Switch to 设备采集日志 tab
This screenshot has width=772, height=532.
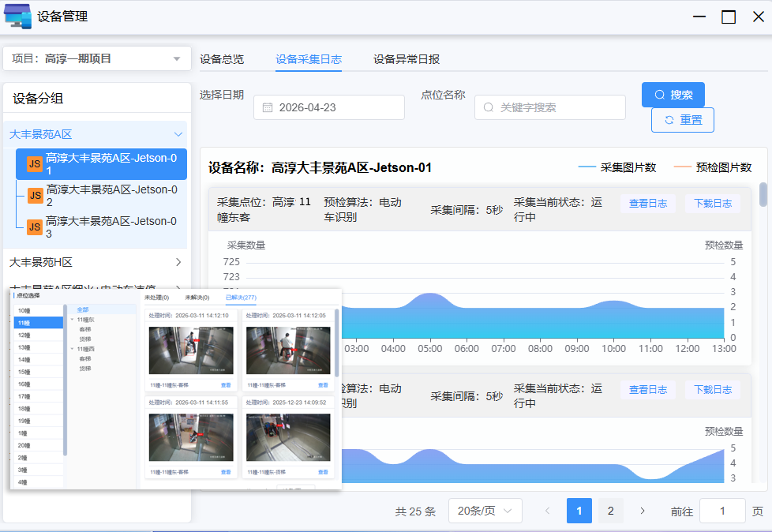coord(308,59)
